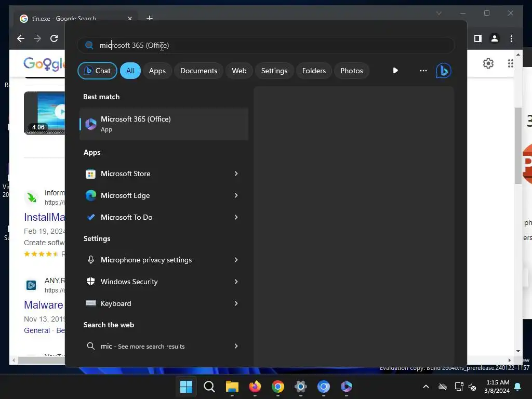Click the OneDrive cloud icon in system tray
This screenshot has width=532, height=399.
pyautogui.click(x=443, y=387)
